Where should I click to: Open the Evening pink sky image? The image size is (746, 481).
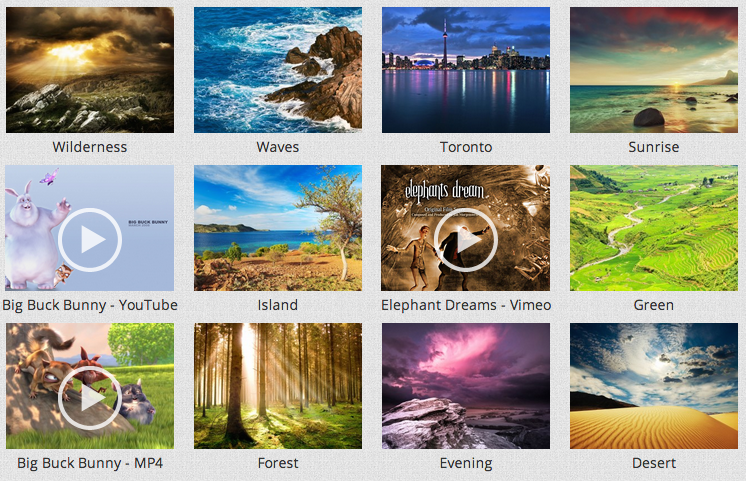pos(466,386)
